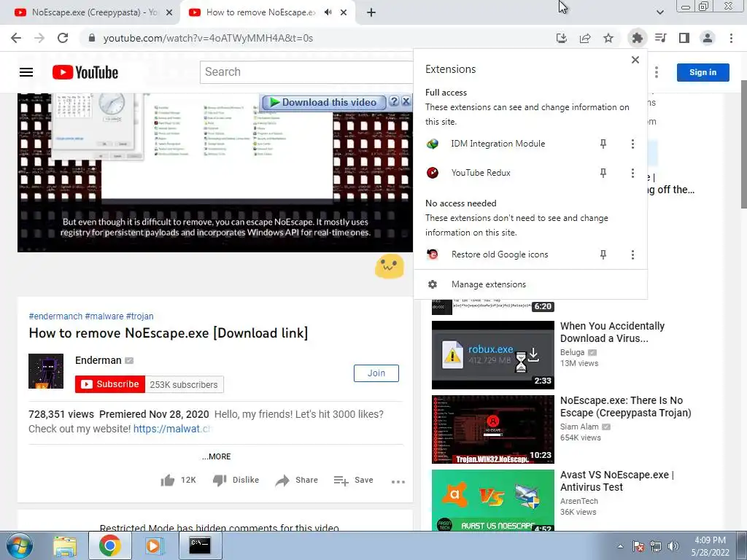Open YouTube settings three-dot menu
This screenshot has height=560, width=747.
(657, 72)
